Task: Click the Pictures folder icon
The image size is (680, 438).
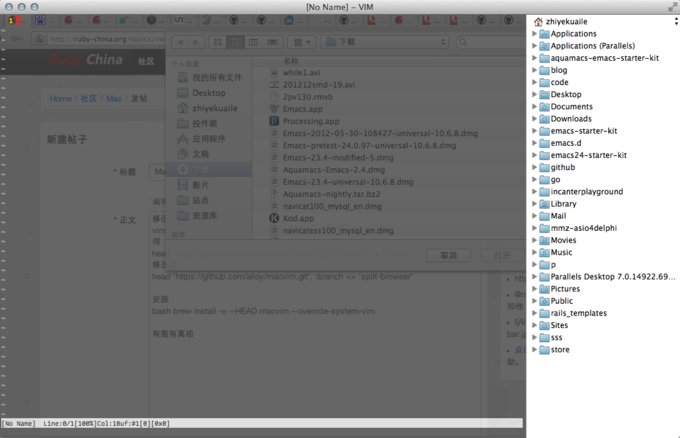Action: pos(544,289)
